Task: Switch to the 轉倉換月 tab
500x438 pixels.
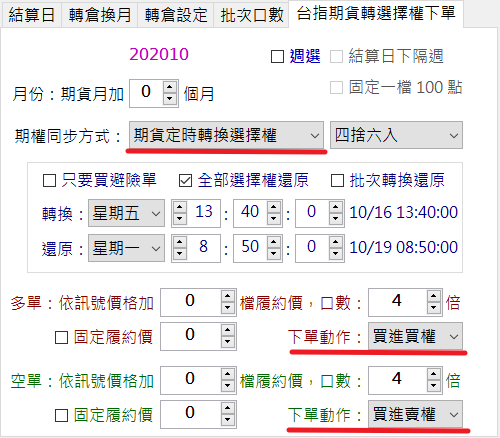Action: click(x=100, y=15)
